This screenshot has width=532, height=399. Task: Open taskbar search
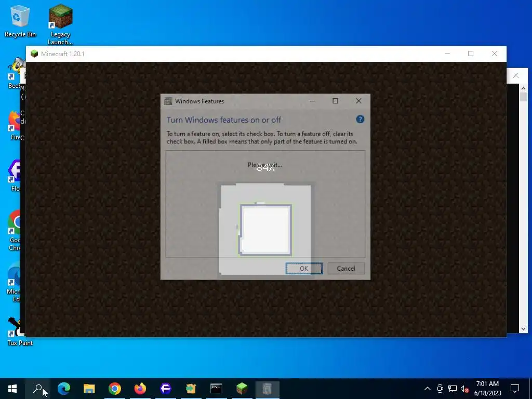pos(37,389)
